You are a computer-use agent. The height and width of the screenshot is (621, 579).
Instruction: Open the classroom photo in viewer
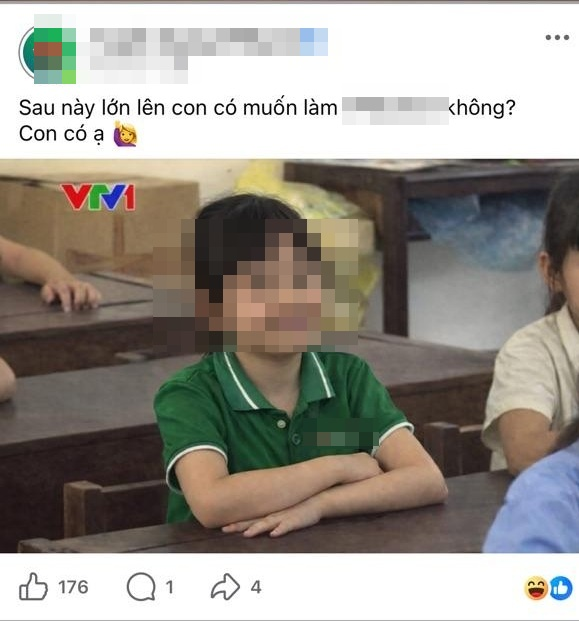click(290, 356)
